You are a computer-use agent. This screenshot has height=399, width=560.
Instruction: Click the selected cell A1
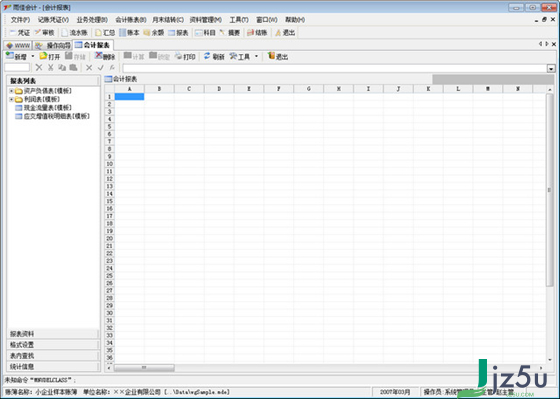click(129, 96)
